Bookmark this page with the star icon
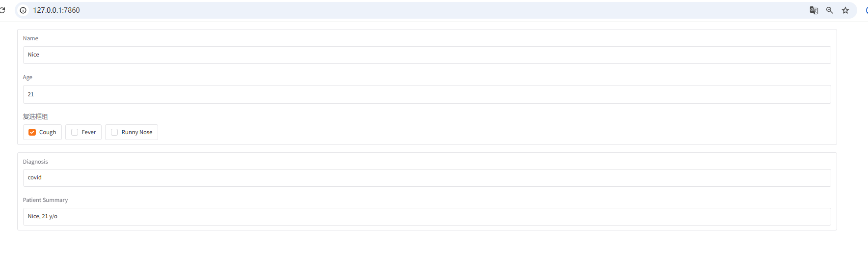Screen dimensions: 868x257 845,10
